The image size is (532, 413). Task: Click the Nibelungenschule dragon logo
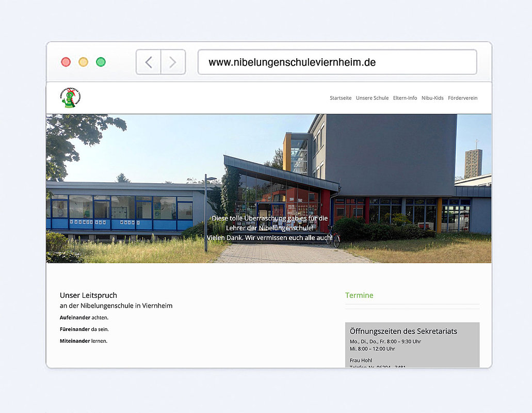click(x=71, y=98)
